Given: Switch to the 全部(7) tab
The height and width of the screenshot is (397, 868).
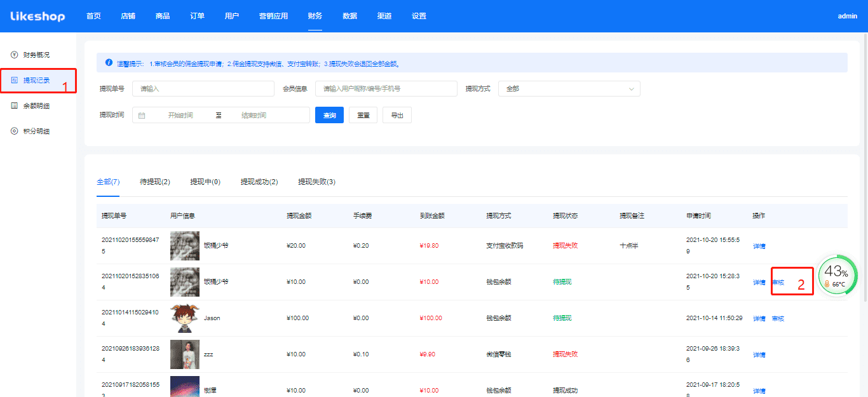Looking at the screenshot, I should (x=108, y=182).
